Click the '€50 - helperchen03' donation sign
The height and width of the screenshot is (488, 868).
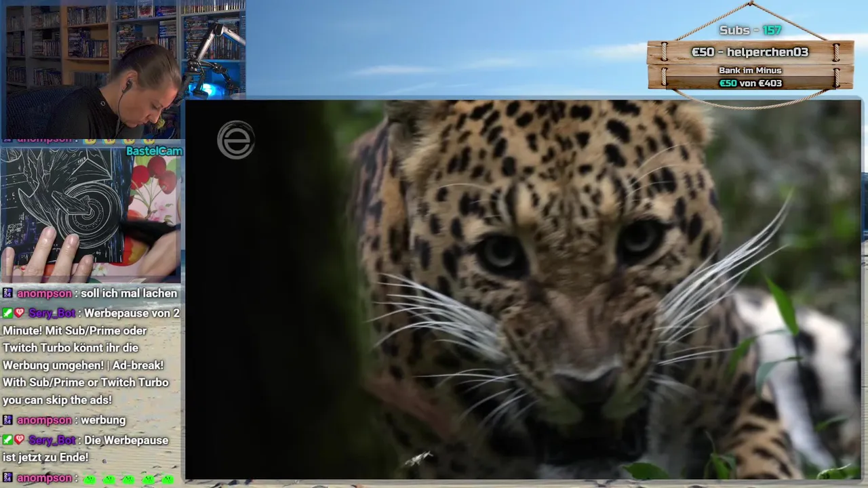(x=750, y=52)
